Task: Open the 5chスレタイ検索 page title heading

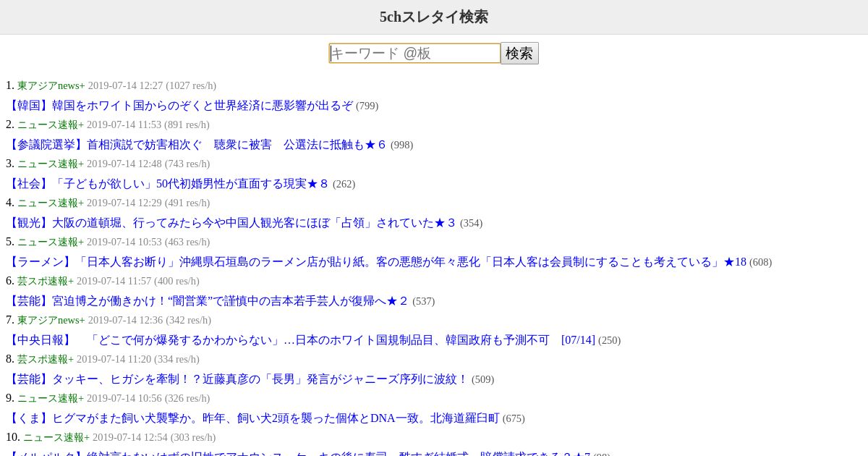Action: coord(434,17)
